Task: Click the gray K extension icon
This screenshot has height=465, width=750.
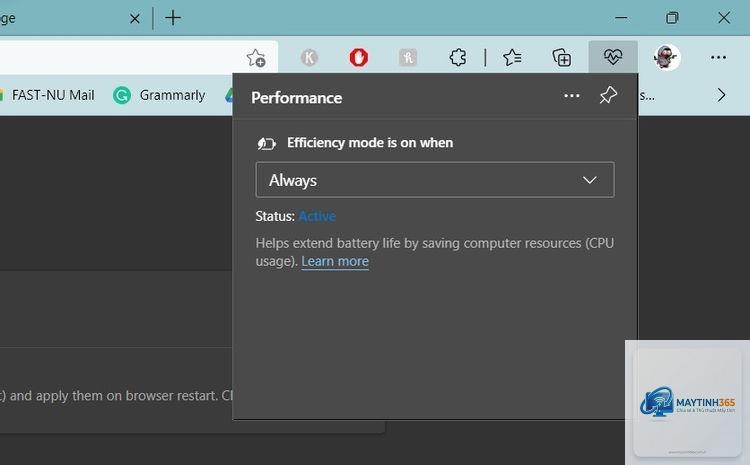Action: pyautogui.click(x=309, y=58)
